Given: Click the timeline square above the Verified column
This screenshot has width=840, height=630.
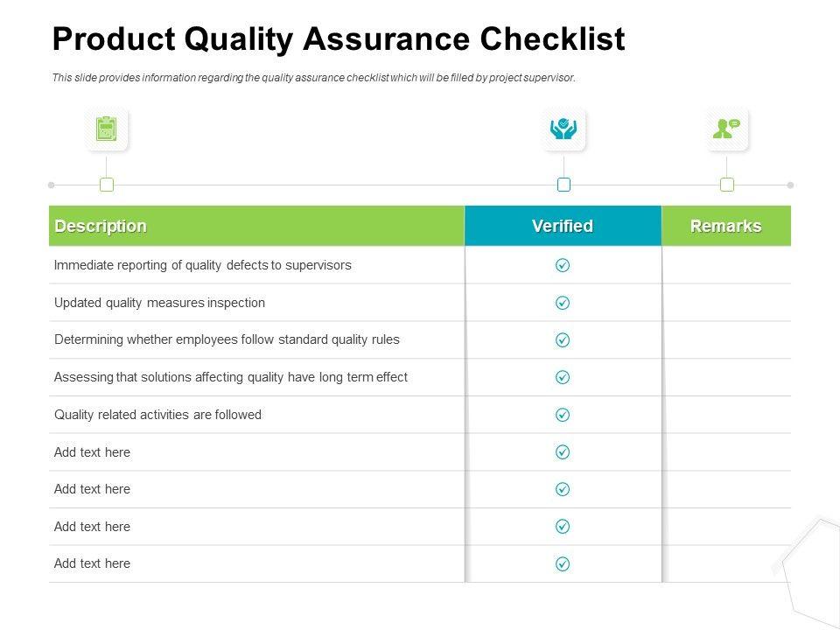Looking at the screenshot, I should [x=563, y=185].
